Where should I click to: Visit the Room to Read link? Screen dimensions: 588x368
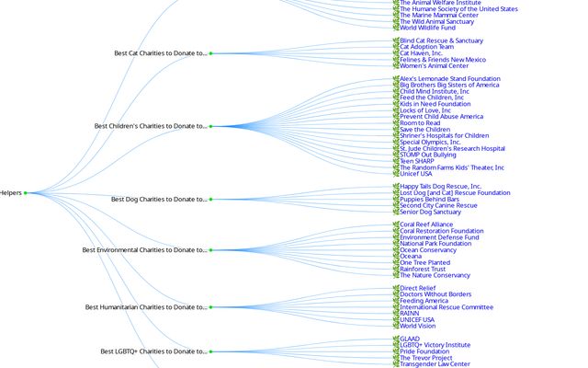pyautogui.click(x=420, y=122)
